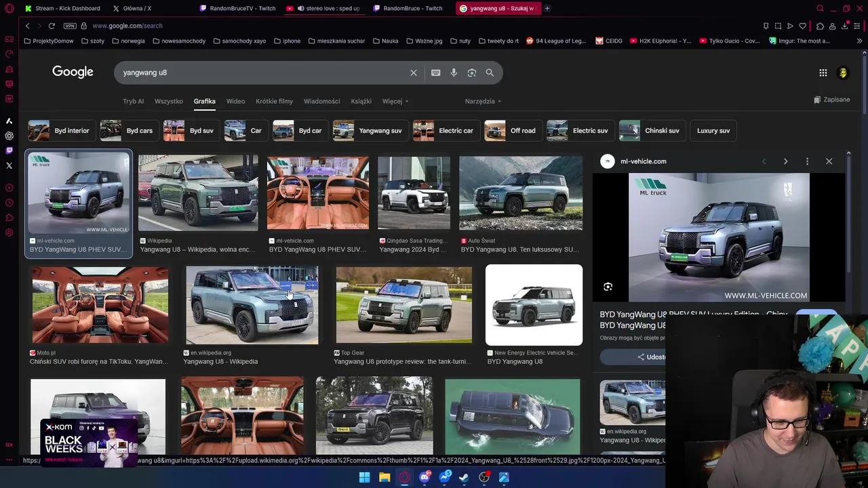Open ProjektyDomow bookmark folder
Screen dimensions: 868x488
[49, 41]
